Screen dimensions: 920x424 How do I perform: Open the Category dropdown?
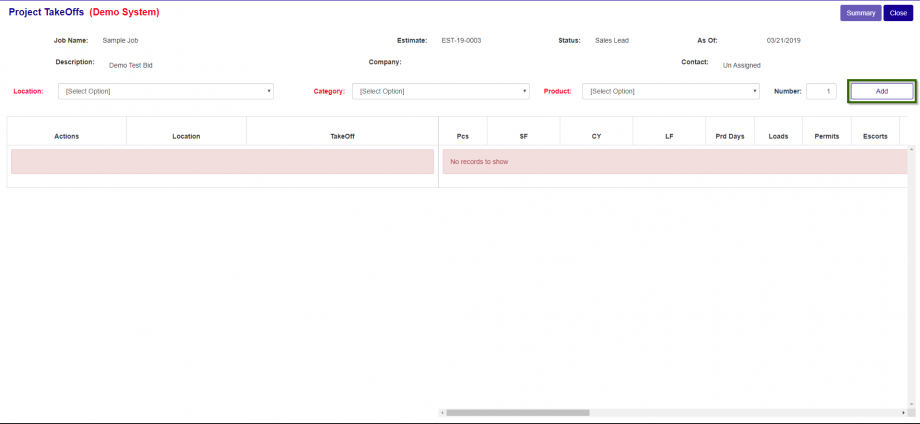tap(441, 91)
